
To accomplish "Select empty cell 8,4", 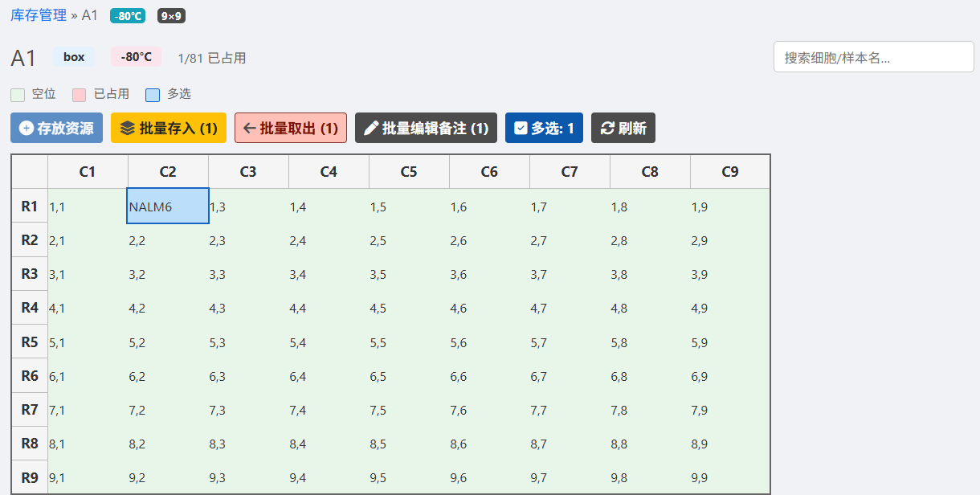I will coord(329,443).
